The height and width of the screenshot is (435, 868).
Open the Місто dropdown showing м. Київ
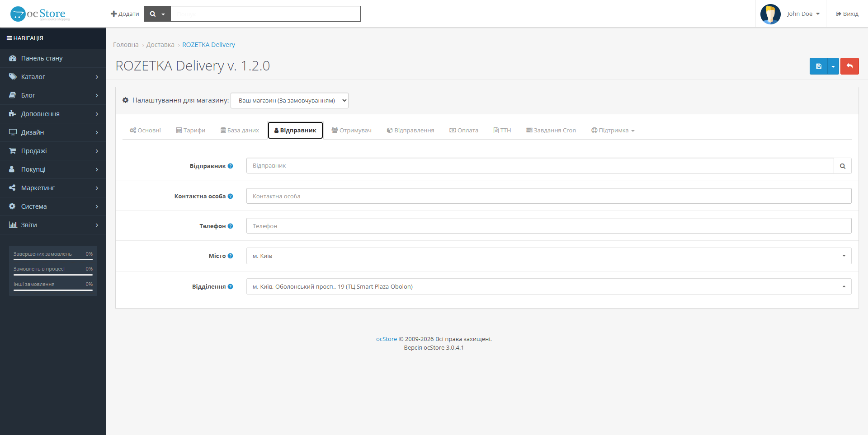549,256
